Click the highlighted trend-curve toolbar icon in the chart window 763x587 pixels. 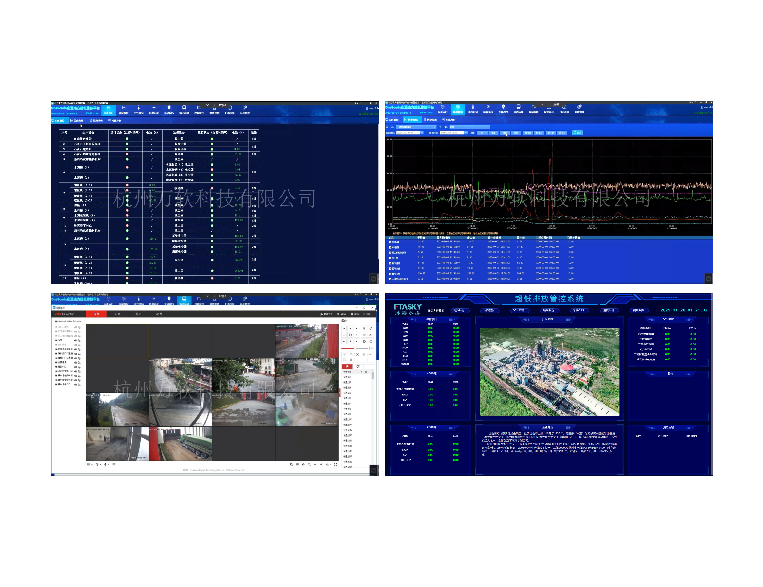(x=458, y=109)
